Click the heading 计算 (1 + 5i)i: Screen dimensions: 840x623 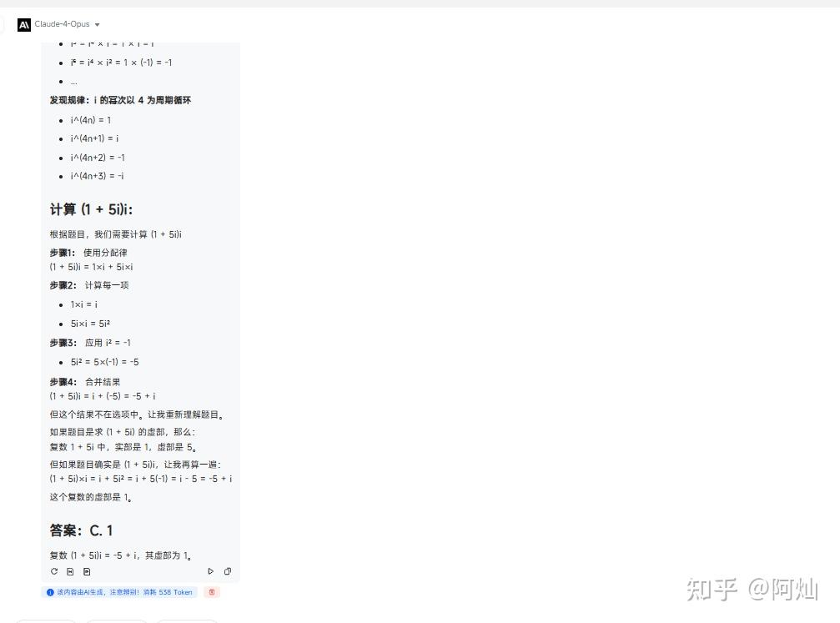tap(91, 209)
